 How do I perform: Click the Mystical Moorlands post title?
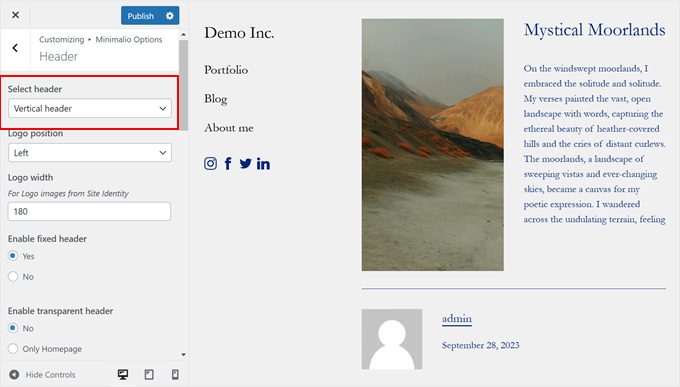point(595,30)
